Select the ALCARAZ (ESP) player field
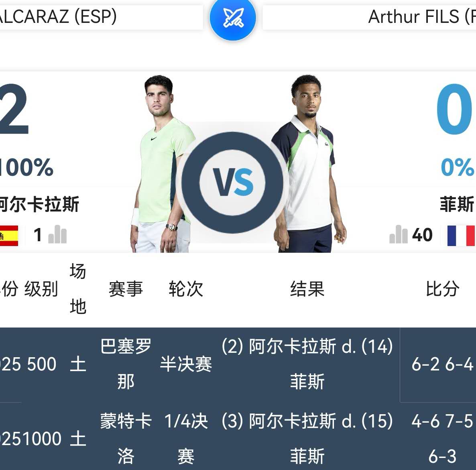 [100, 17]
